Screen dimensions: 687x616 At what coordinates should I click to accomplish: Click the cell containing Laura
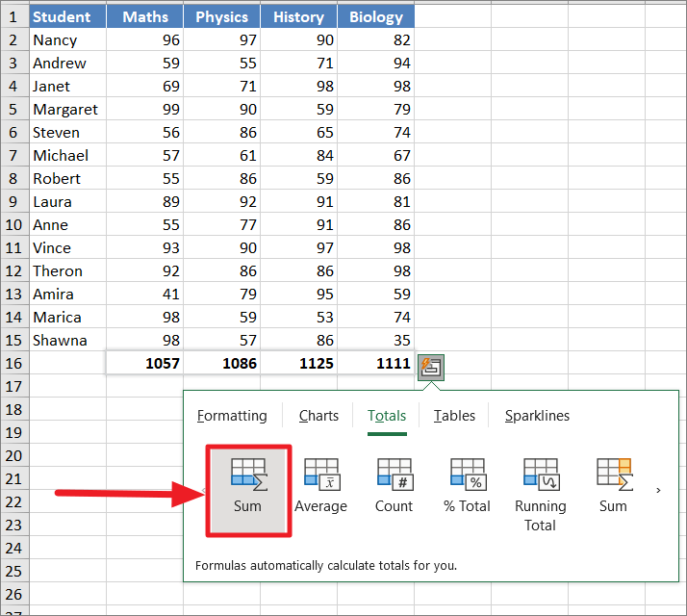click(68, 202)
